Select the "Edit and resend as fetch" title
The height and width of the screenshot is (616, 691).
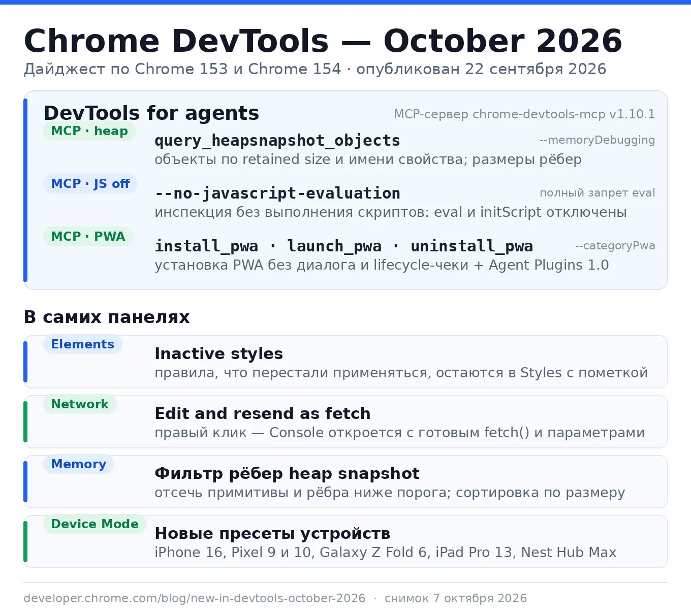point(263,413)
